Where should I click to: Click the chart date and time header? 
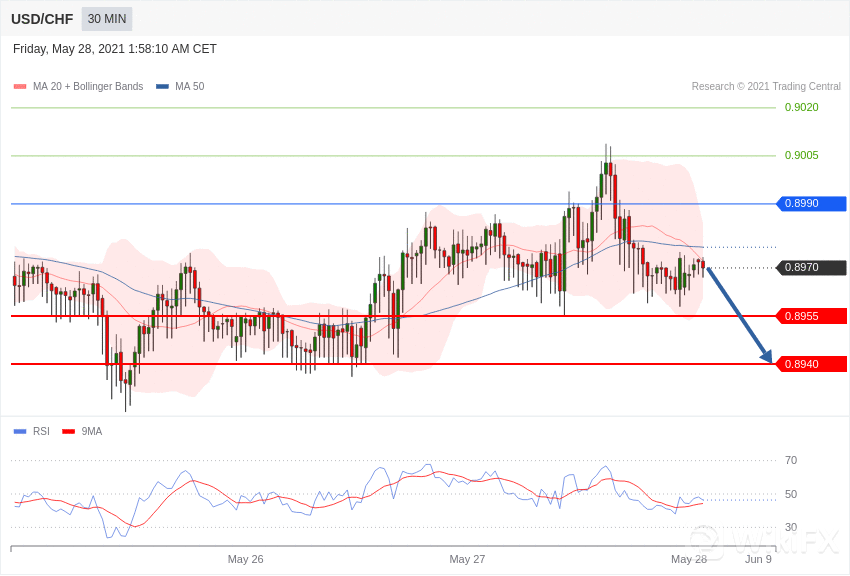point(115,49)
